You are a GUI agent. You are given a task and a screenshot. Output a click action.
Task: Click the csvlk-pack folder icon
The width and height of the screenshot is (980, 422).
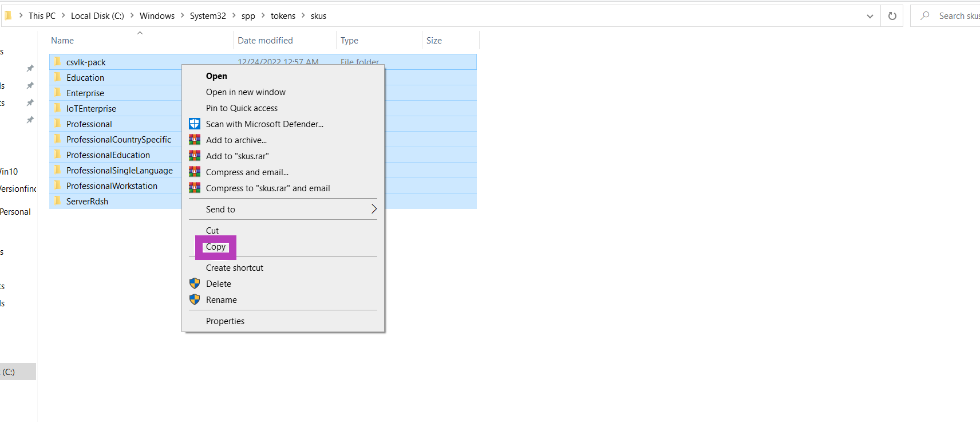coord(57,61)
